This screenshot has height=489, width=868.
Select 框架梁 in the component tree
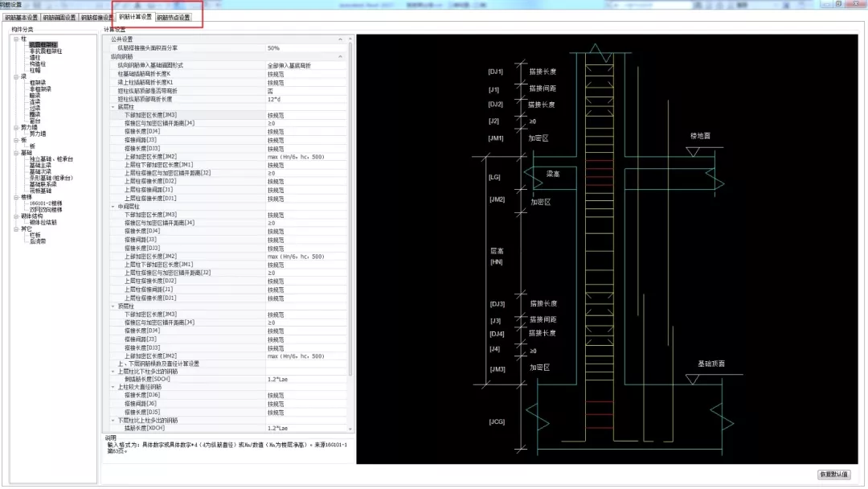click(37, 83)
